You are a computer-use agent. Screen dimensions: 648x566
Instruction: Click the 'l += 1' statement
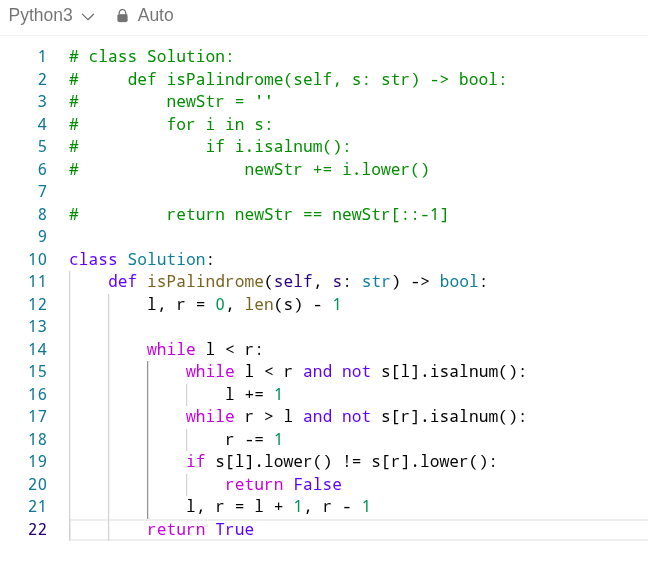tap(254, 395)
